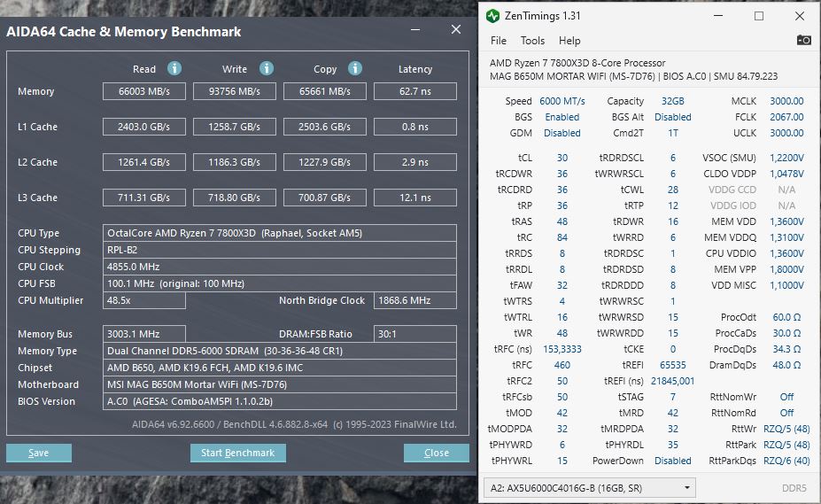The image size is (821, 504).
Task: Select the Memory Write value 93756 MB/s
Action: [x=235, y=91]
